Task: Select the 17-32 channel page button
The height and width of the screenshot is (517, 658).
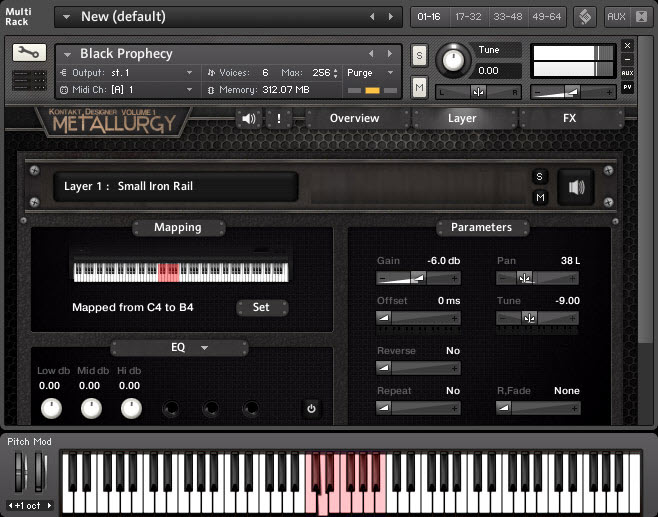Action: click(466, 17)
